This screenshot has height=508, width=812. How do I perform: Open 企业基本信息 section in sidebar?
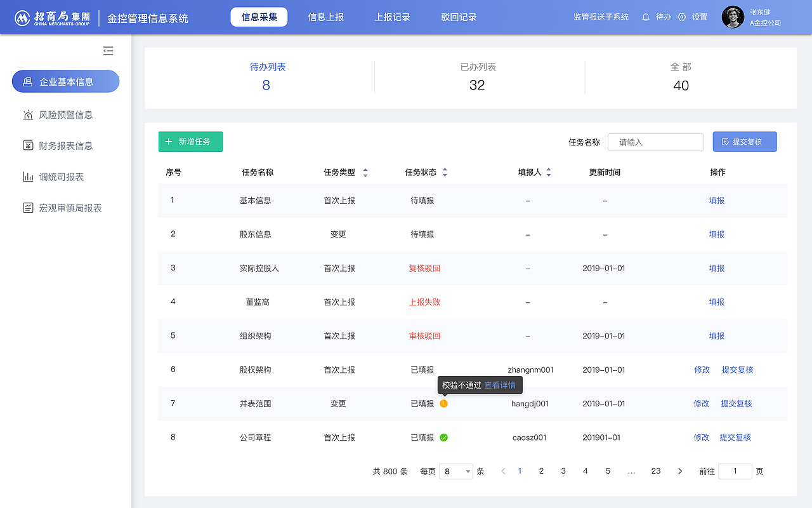[65, 81]
